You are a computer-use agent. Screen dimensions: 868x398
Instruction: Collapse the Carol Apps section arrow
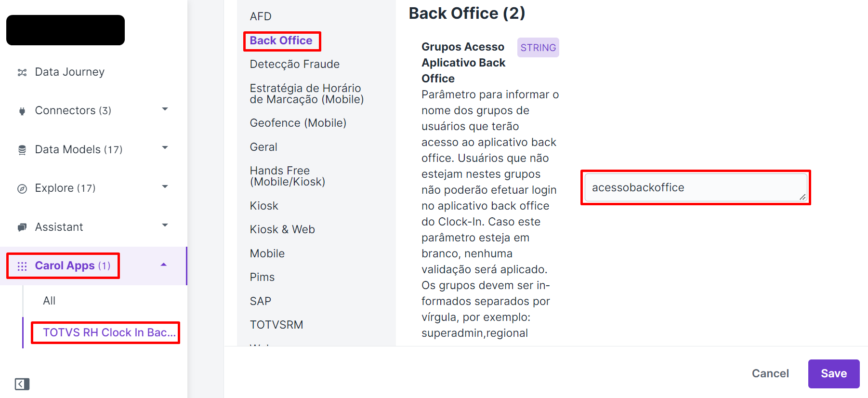(x=164, y=265)
